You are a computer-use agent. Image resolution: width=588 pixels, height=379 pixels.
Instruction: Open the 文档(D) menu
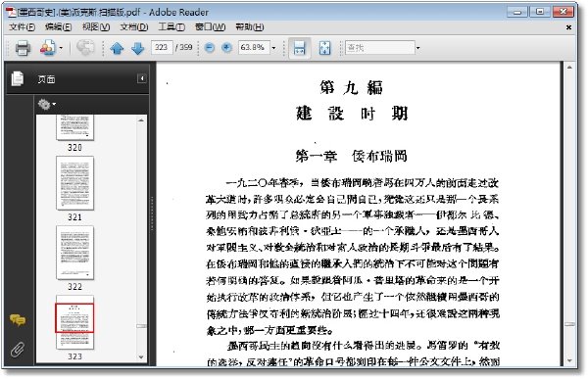(x=134, y=27)
